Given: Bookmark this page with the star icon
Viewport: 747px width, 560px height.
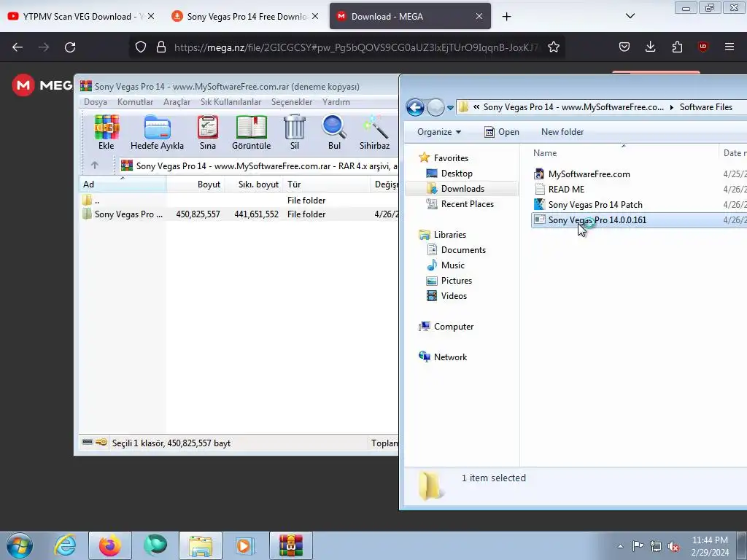Looking at the screenshot, I should click(x=553, y=47).
